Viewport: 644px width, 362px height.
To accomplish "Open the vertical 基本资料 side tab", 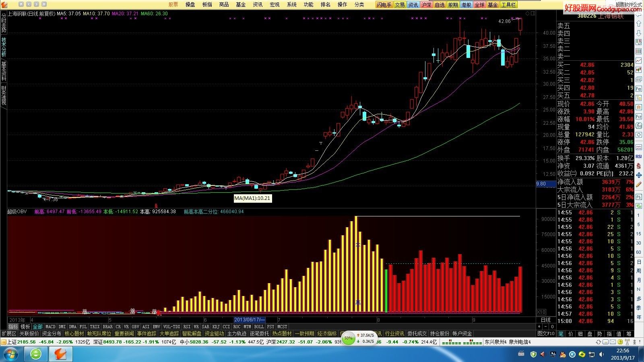I will click(4, 71).
